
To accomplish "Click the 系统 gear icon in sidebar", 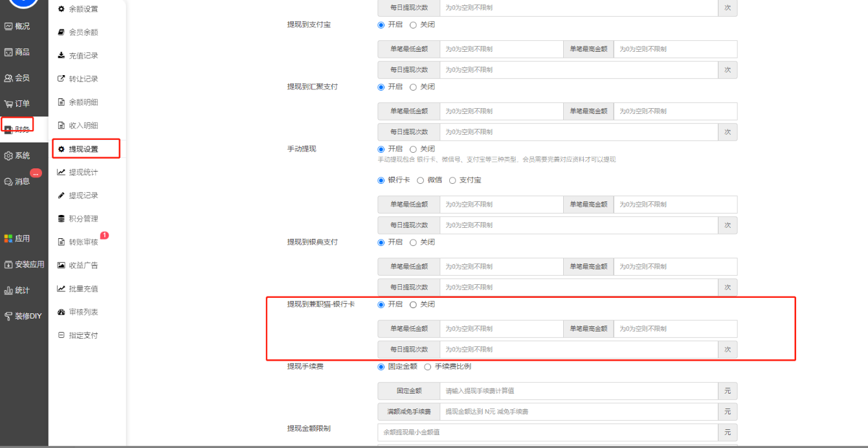I will click(8, 156).
